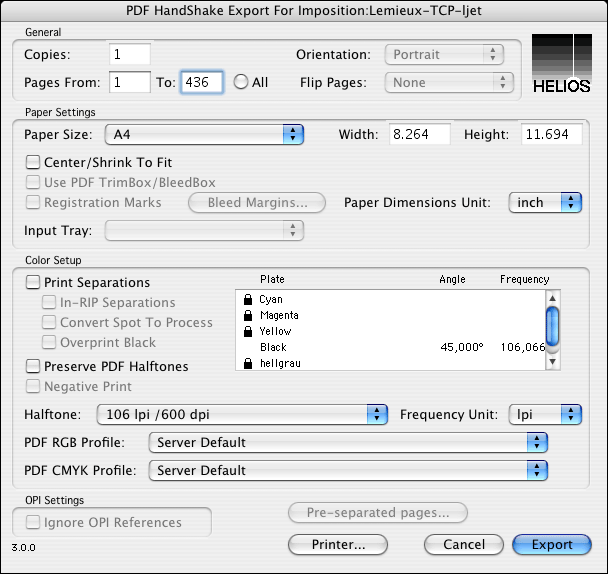Open the Input Tray dropdown
The image size is (608, 574).
click(x=204, y=230)
